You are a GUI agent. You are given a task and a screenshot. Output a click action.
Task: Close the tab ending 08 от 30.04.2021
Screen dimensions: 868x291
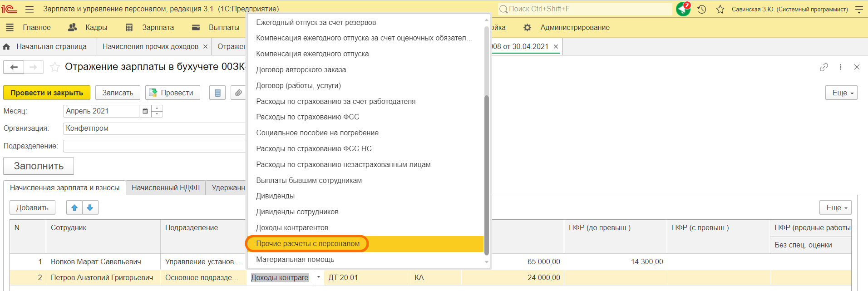pyautogui.click(x=556, y=47)
